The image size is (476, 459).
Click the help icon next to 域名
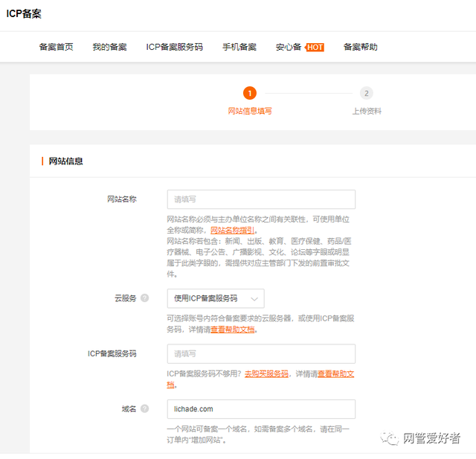coord(144,409)
